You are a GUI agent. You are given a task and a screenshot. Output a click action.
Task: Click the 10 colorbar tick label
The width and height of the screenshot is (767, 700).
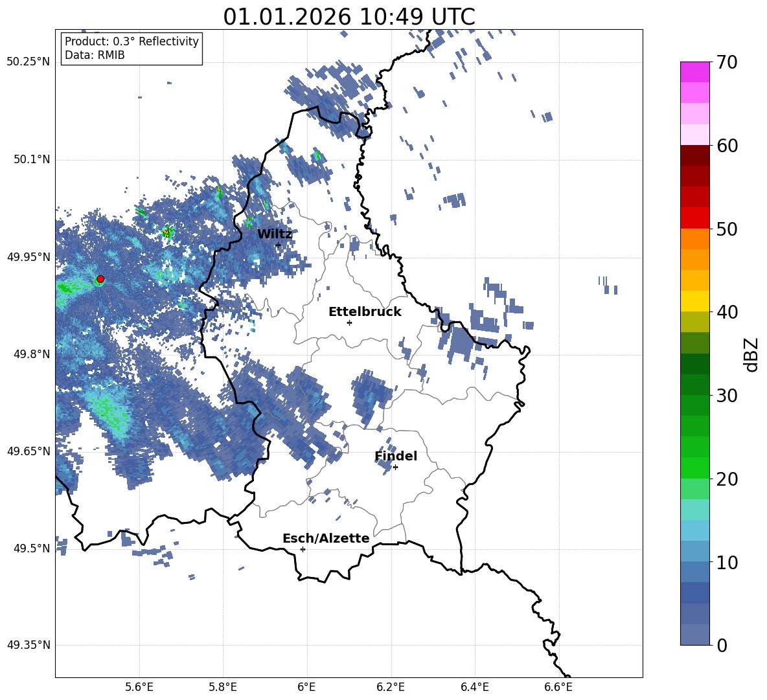[727, 562]
